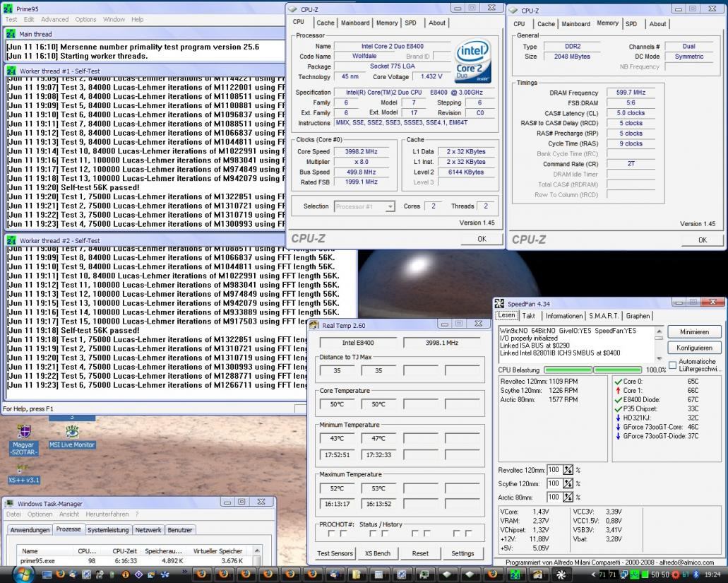728x583 pixels.
Task: Open the Magyar SZOTAR desktop shortcut
Action: (x=24, y=439)
